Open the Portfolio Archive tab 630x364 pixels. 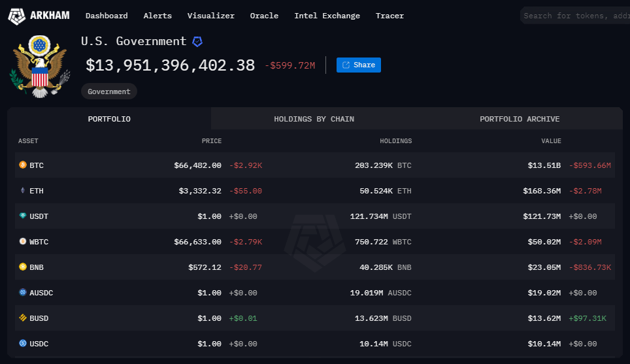[x=520, y=119]
